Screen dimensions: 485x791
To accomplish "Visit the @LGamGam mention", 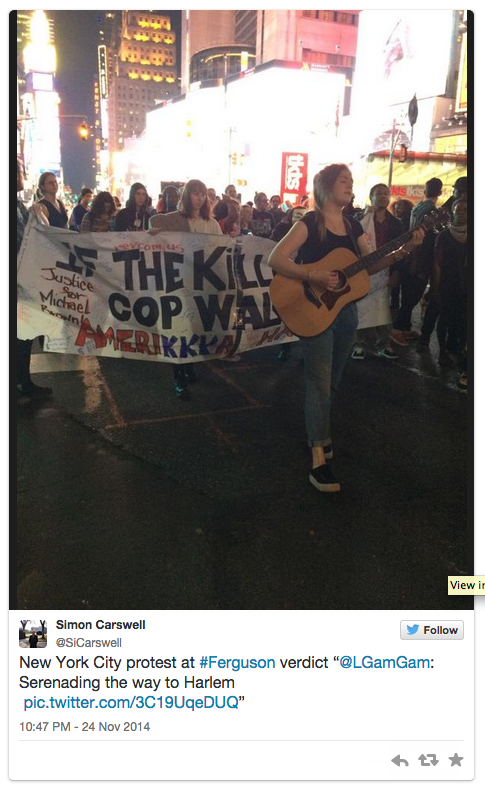I will [x=385, y=662].
